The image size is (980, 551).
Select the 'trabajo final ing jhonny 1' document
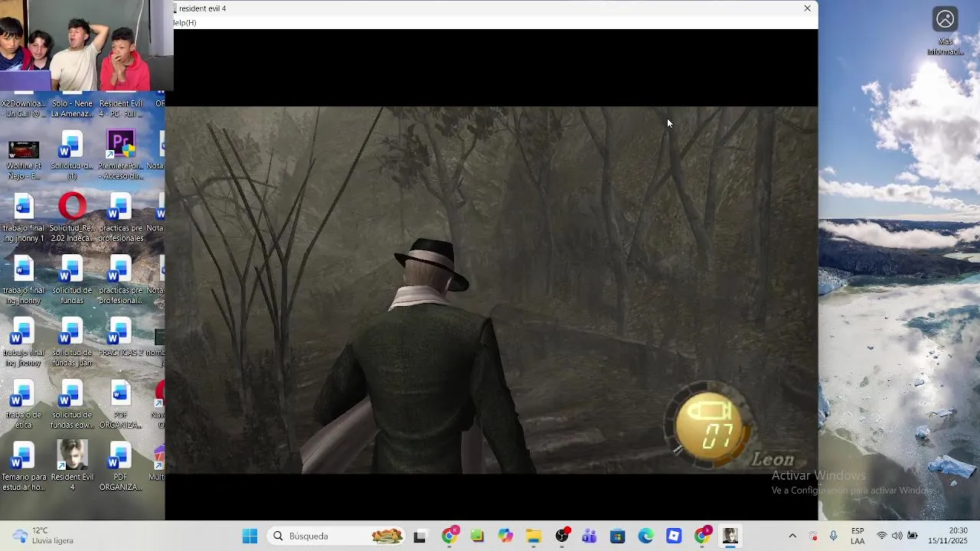point(24,218)
